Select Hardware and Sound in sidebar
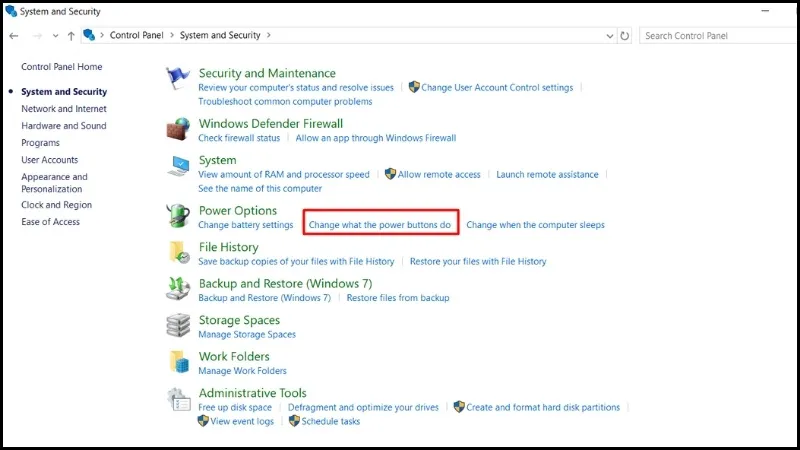This screenshot has width=800, height=450. 64,126
